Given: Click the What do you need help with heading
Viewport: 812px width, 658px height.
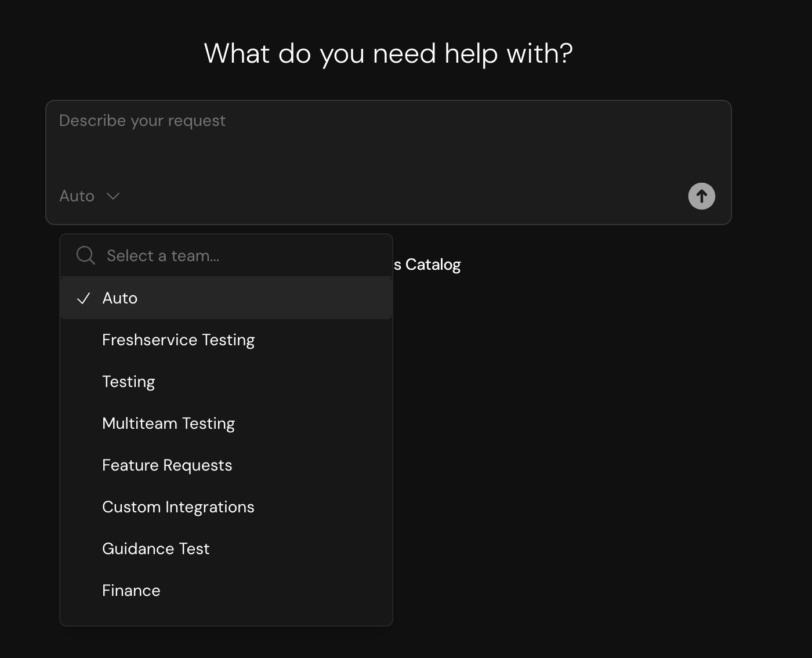Looking at the screenshot, I should (387, 53).
